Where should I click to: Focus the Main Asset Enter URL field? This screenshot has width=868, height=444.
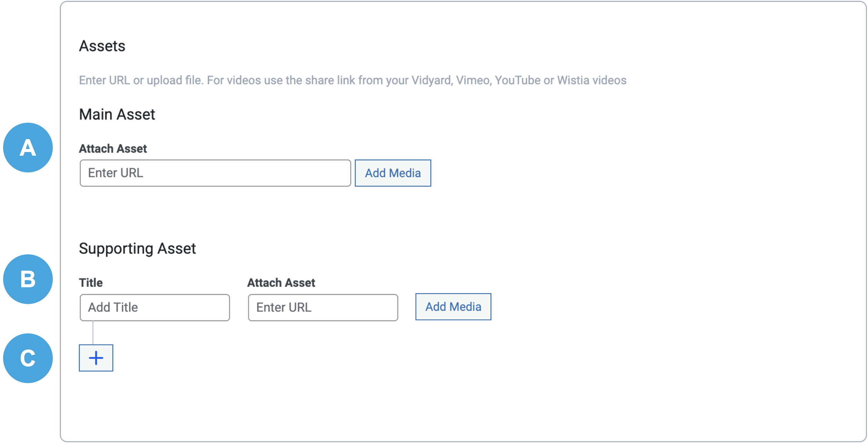215,173
